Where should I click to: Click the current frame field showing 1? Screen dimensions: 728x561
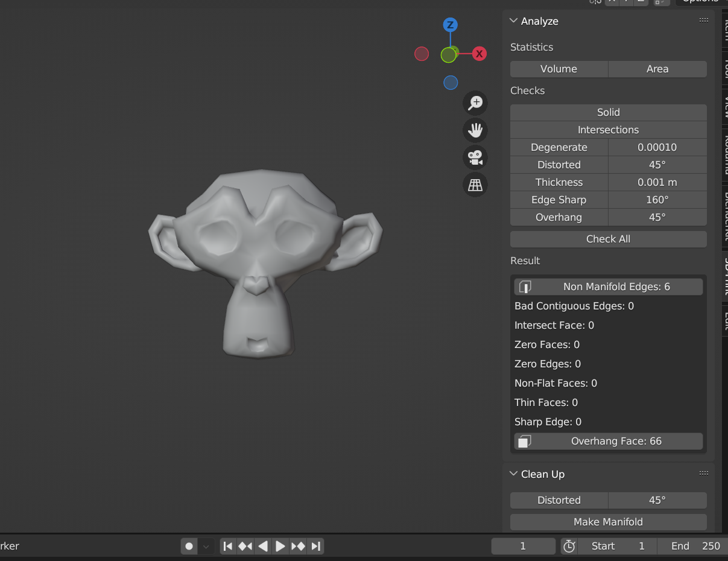tap(523, 546)
